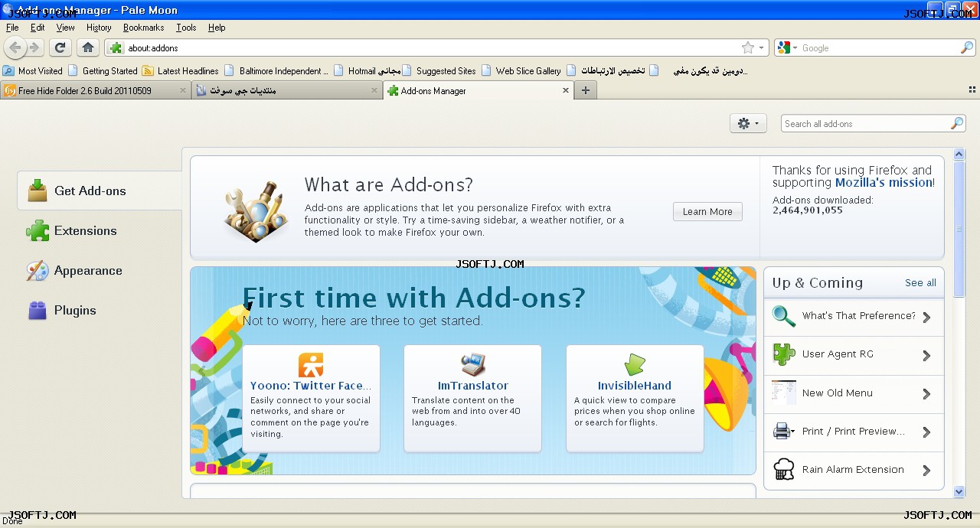Open the URL bar history dropdown arrow
This screenshot has height=528, width=980.
point(761,47)
